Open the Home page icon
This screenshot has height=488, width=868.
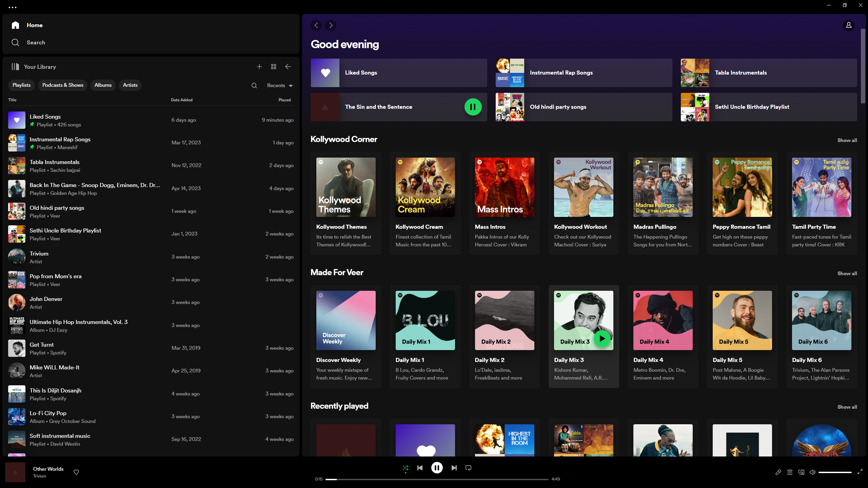pos(15,25)
